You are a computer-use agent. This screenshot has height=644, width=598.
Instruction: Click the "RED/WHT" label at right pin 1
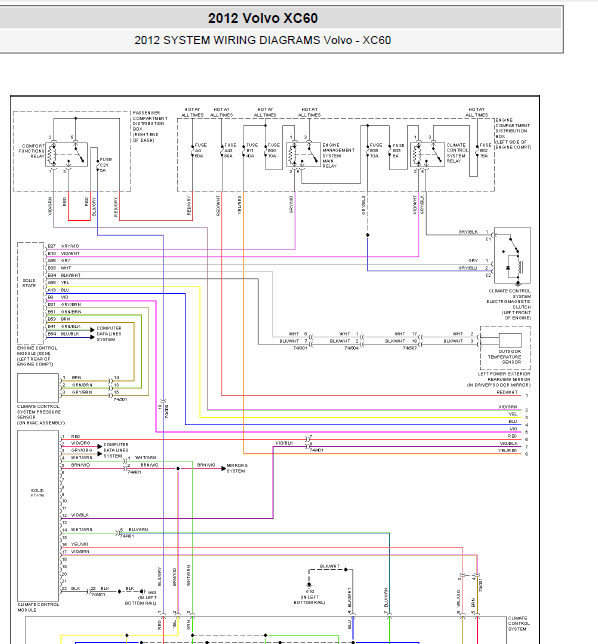point(507,392)
